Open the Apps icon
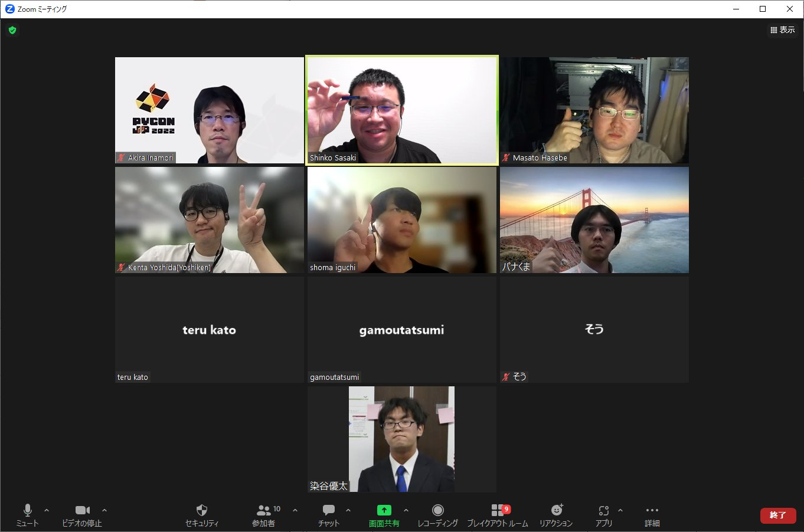The width and height of the screenshot is (804, 532). point(603,511)
